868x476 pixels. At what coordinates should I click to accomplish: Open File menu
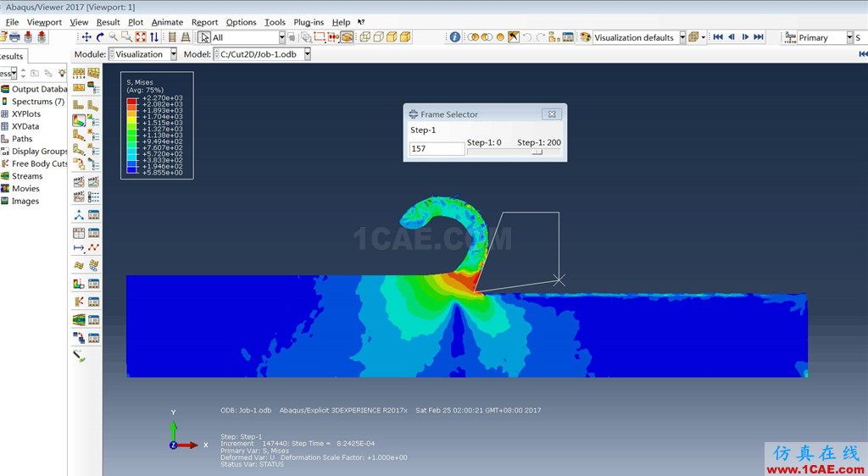coord(12,22)
